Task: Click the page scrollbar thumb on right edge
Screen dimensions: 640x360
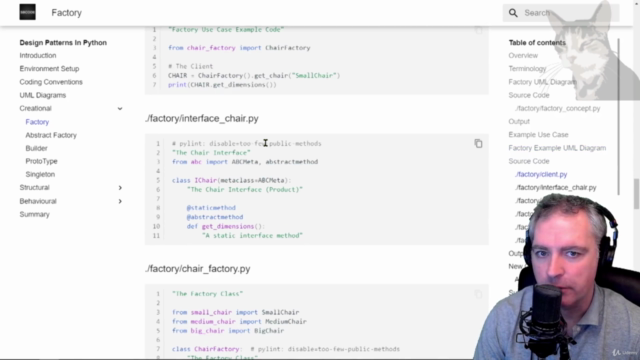Action: [x=637, y=193]
